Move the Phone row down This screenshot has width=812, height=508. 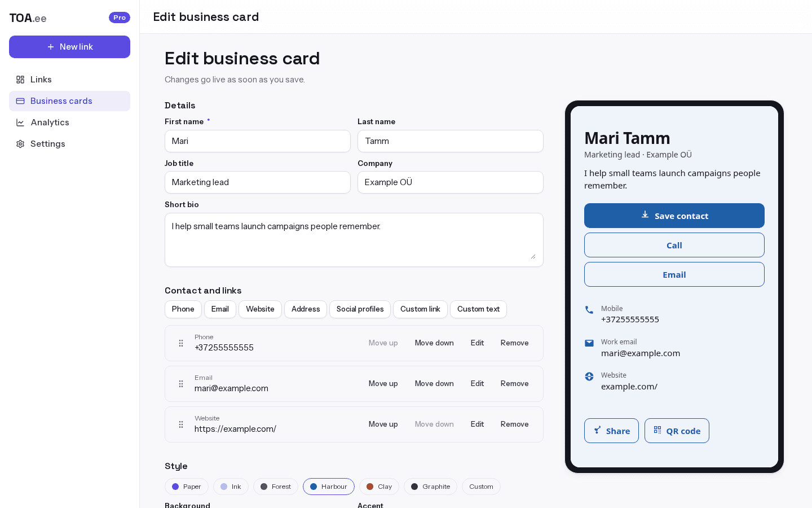tap(434, 343)
